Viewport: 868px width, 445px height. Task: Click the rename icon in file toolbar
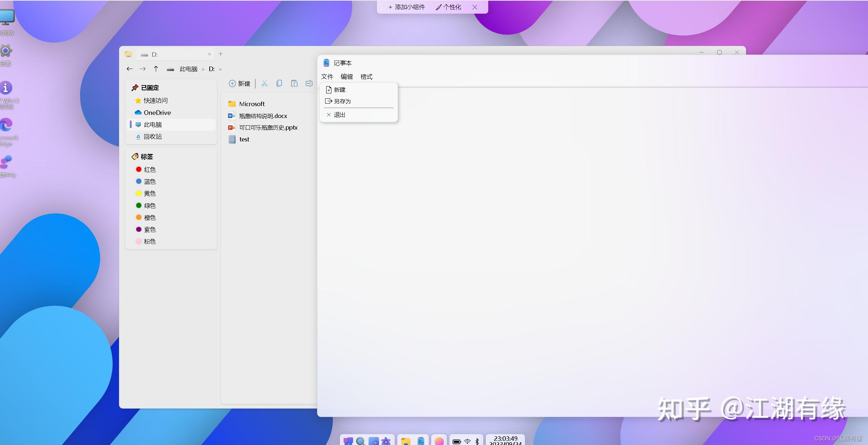(x=309, y=83)
